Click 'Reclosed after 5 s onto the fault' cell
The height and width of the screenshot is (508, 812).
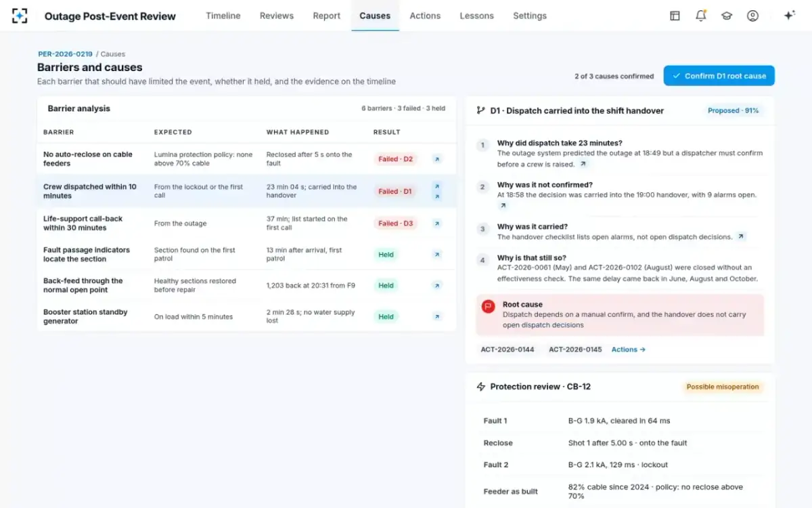tap(309, 158)
